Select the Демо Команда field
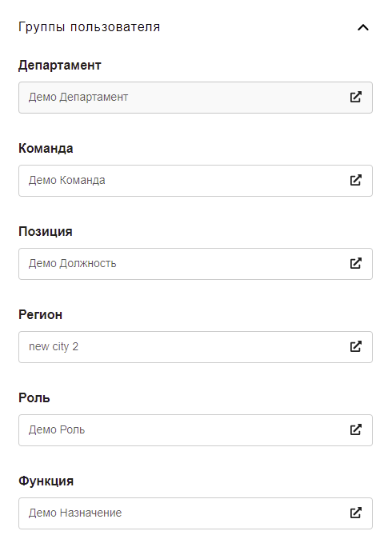The width and height of the screenshot is (392, 555). (x=195, y=181)
